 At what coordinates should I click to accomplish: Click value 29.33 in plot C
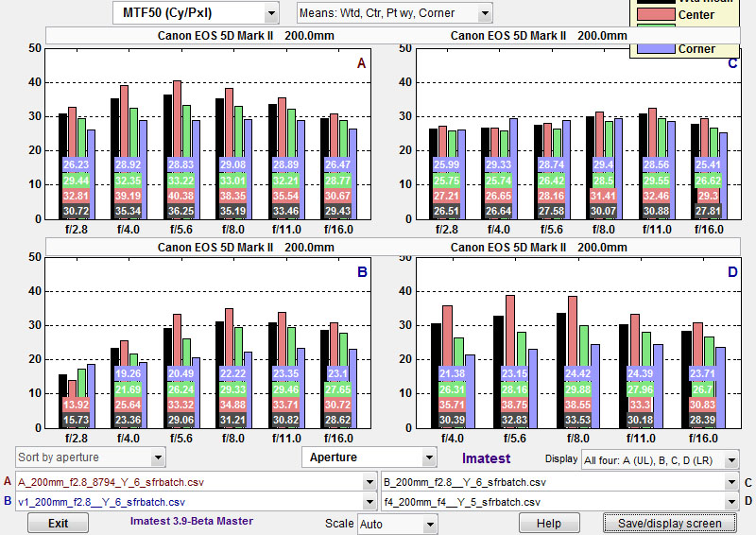click(x=498, y=165)
